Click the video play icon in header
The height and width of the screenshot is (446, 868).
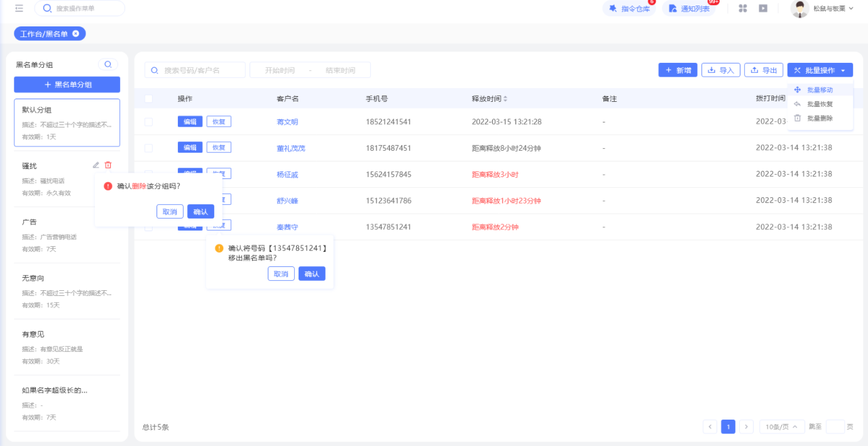(763, 8)
